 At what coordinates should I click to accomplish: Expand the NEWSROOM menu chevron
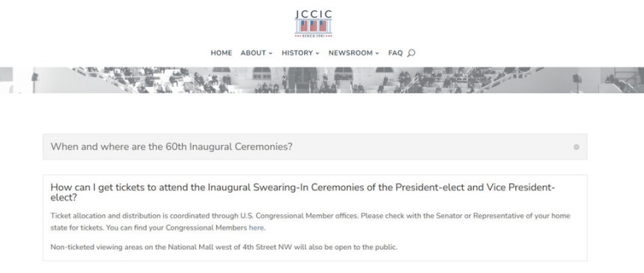pos(377,53)
